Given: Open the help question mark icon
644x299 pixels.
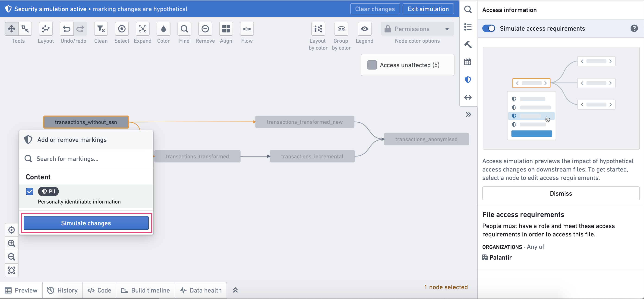Looking at the screenshot, I should pyautogui.click(x=634, y=28).
